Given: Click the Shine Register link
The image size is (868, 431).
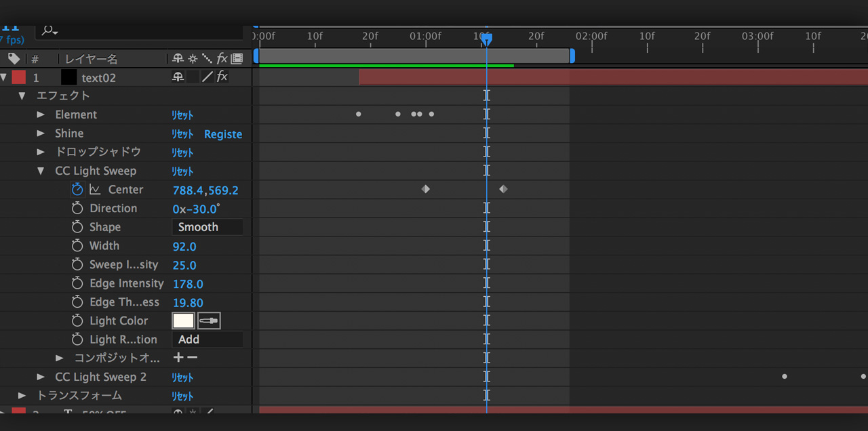Looking at the screenshot, I should 223,134.
